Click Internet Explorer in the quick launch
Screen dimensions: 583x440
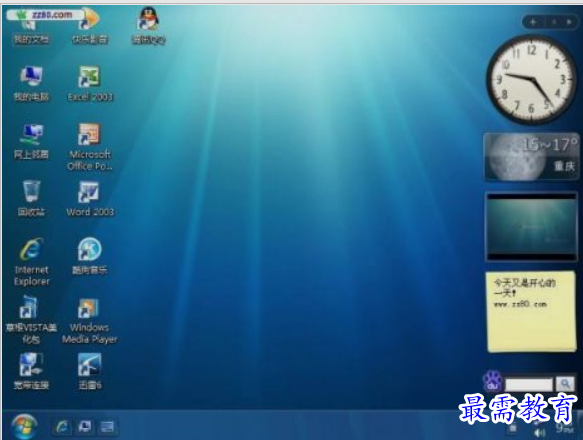[62, 427]
